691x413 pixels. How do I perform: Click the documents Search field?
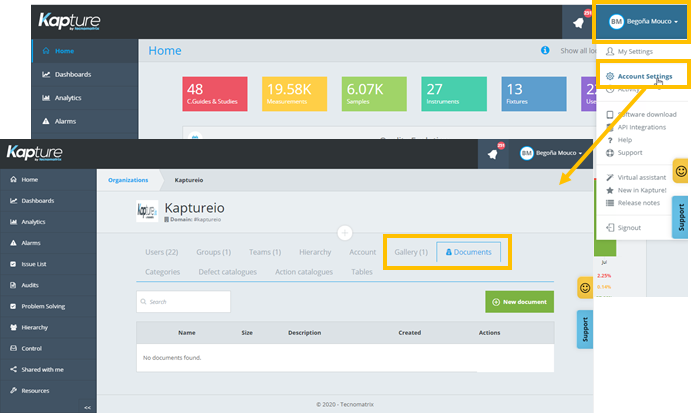pyautogui.click(x=183, y=302)
